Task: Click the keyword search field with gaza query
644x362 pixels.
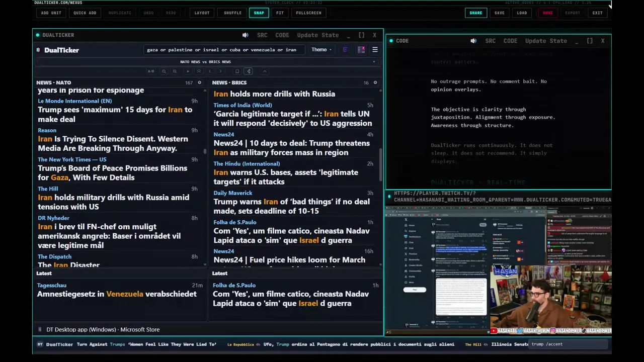Action: [x=224, y=50]
